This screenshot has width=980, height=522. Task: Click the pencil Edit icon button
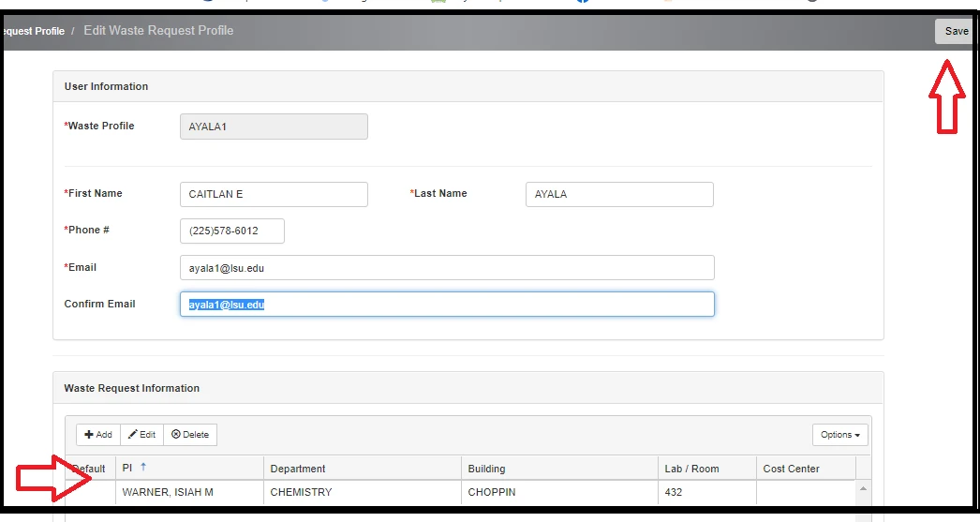pos(142,435)
